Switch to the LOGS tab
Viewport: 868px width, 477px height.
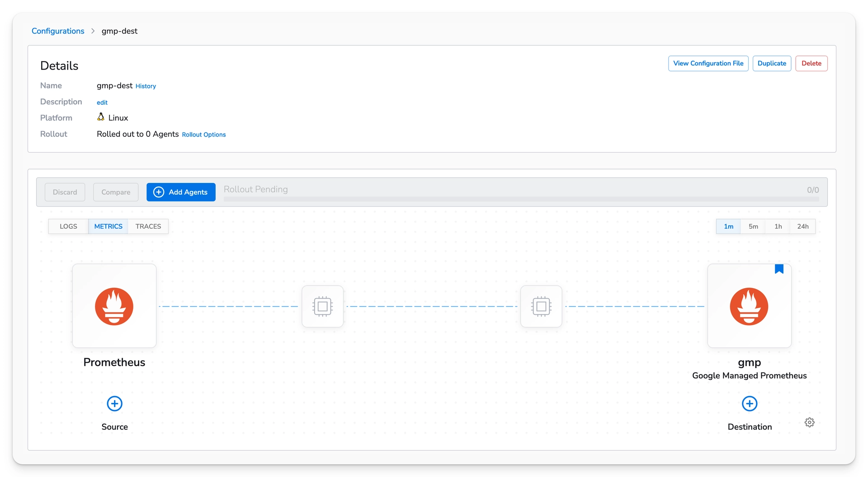[x=68, y=226]
